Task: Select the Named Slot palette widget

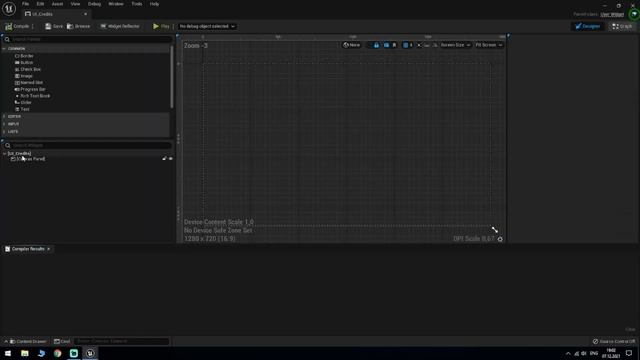Action: coord(29,82)
